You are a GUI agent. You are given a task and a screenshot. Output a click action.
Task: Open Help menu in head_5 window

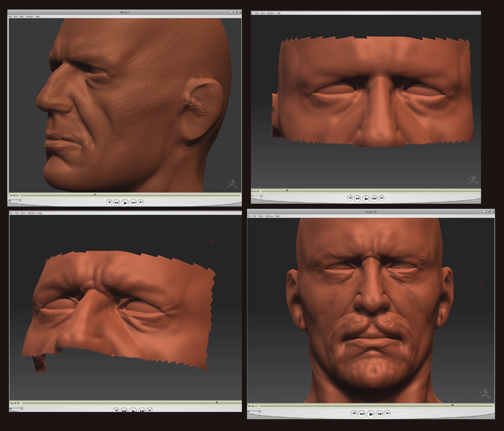pos(38,16)
